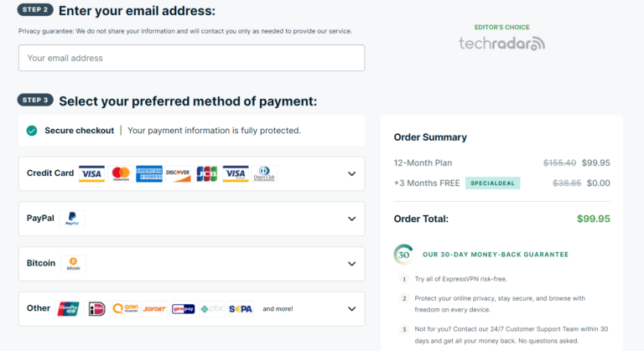Click the Bitcoin logo icon
The height and width of the screenshot is (351, 644).
click(73, 264)
